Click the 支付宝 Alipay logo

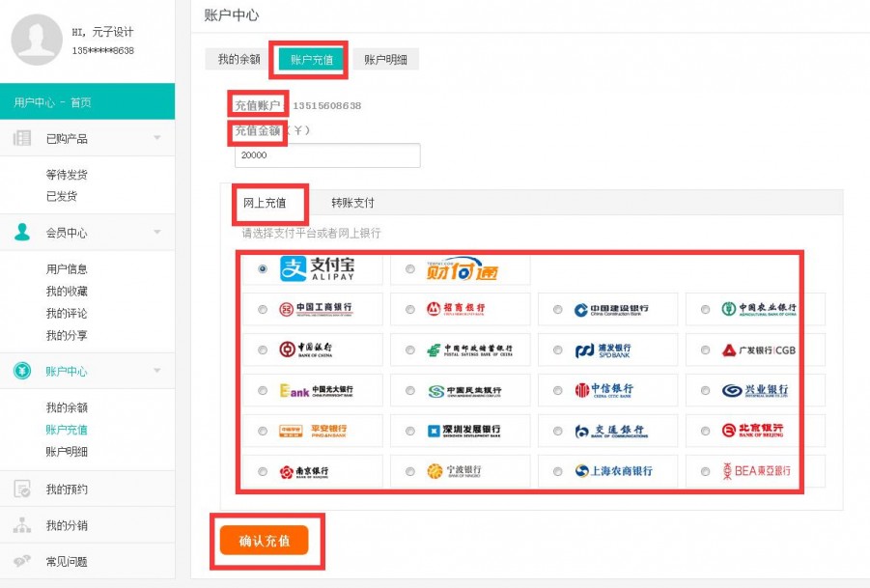tap(318, 269)
